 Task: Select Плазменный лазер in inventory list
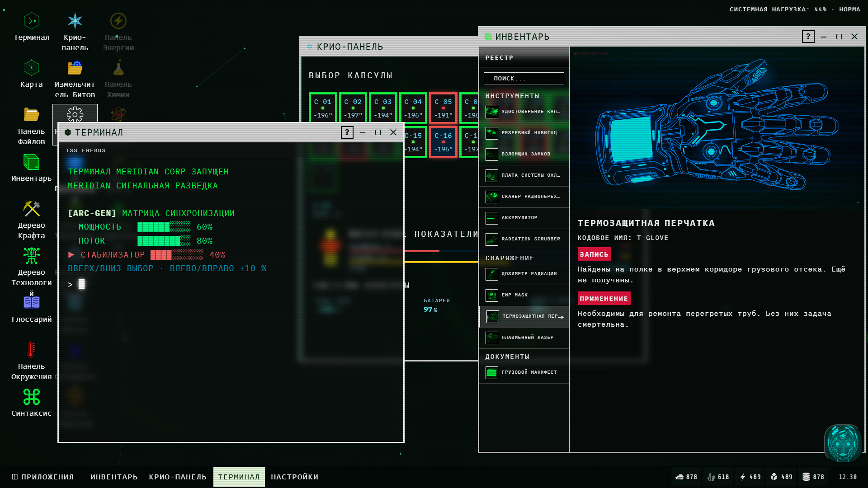524,338
